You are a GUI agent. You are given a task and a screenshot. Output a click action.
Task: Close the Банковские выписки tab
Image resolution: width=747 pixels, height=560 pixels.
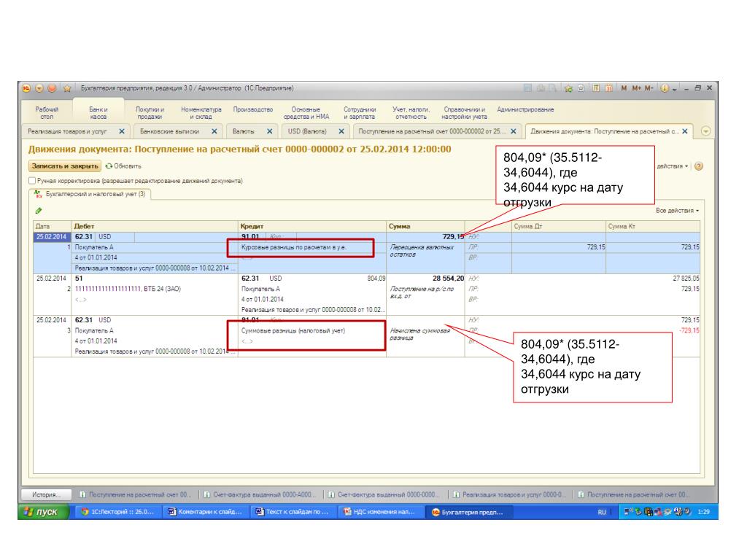point(214,131)
